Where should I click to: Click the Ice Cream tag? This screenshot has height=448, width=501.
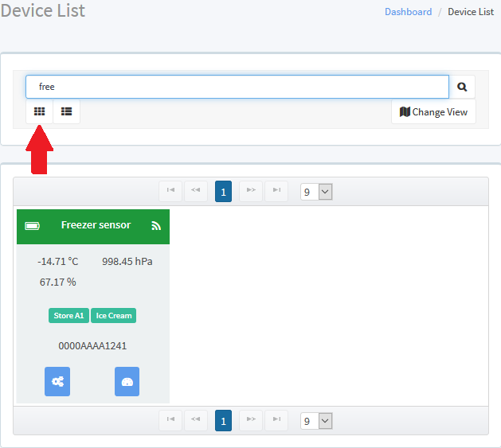[x=114, y=315]
